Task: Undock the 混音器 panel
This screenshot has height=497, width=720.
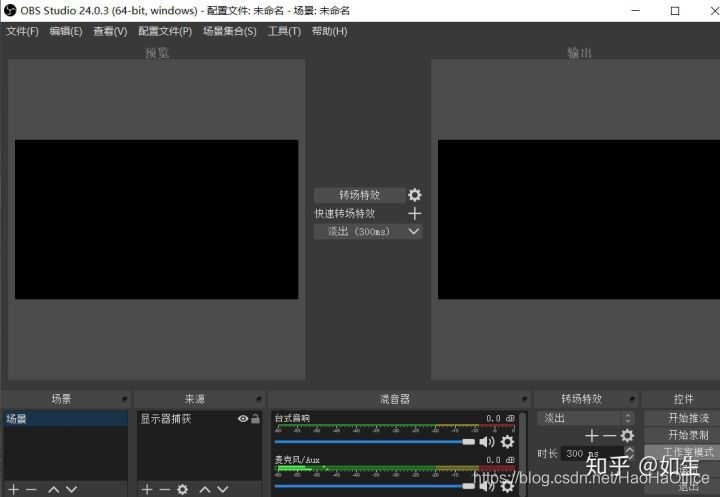Action: [524, 399]
